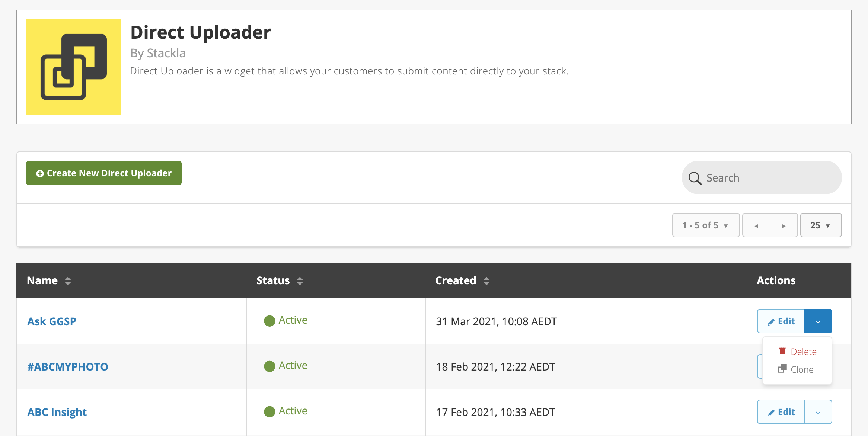Click Create New Direct Uploader button
Image resolution: width=868 pixels, height=436 pixels.
[104, 173]
